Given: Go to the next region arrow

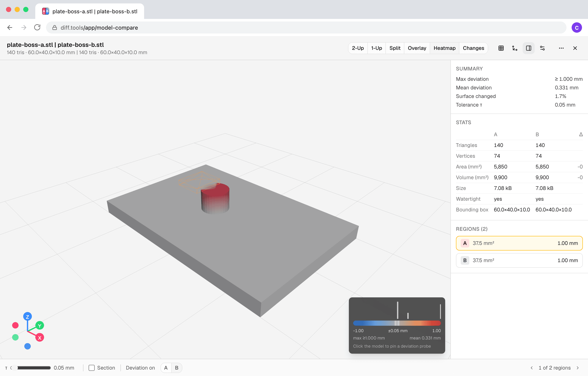Looking at the screenshot, I should 578,368.
